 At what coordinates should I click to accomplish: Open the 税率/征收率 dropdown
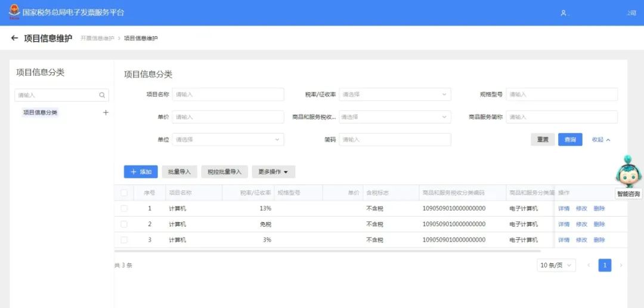[395, 94]
